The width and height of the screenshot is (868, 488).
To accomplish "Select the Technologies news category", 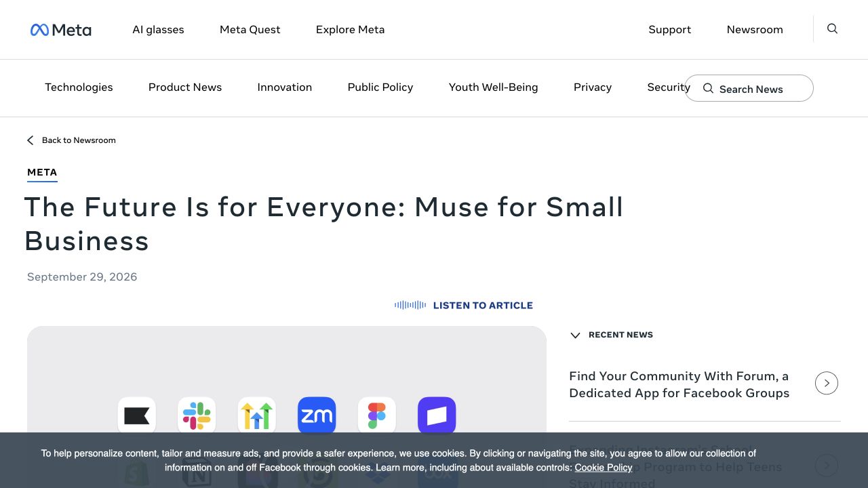I will [79, 87].
